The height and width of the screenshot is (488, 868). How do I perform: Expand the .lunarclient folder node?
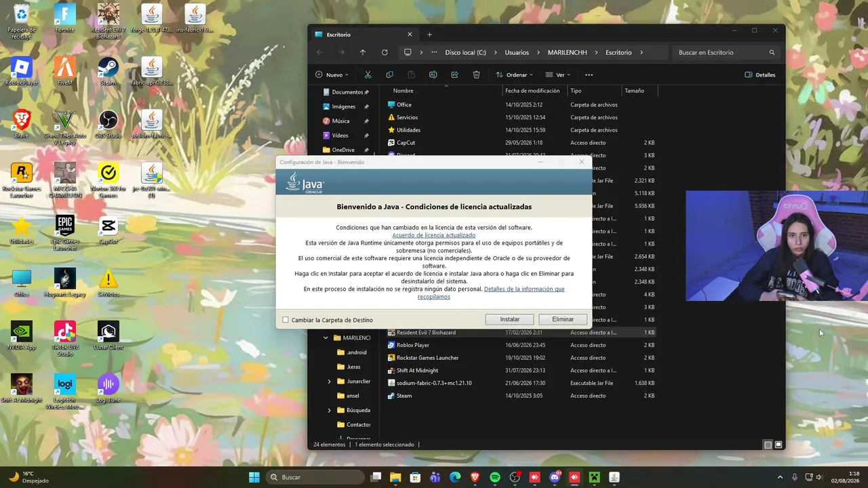(330, 382)
